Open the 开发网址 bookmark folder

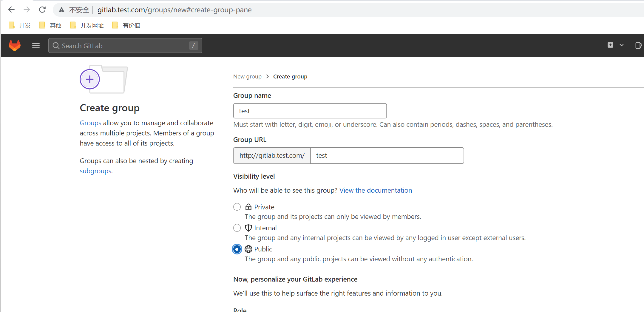click(87, 25)
